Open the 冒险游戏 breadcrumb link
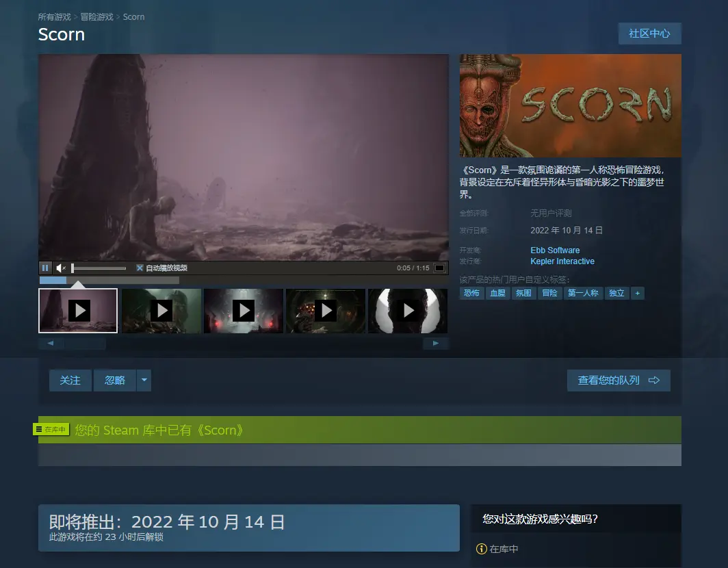 coord(96,16)
